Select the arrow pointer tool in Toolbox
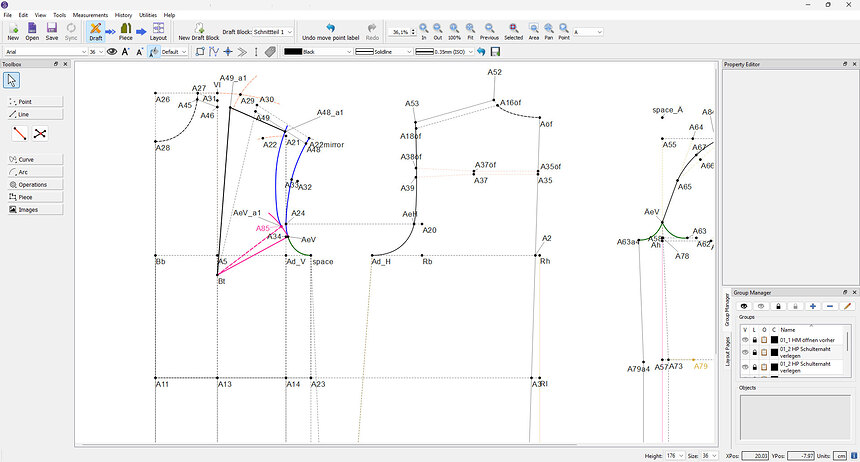 click(x=12, y=80)
